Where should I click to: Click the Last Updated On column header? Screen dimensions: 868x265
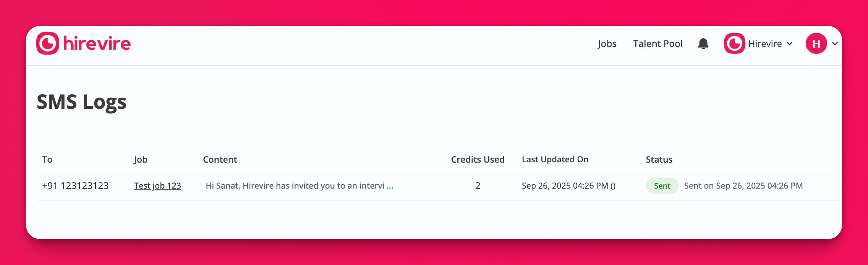pyautogui.click(x=555, y=160)
